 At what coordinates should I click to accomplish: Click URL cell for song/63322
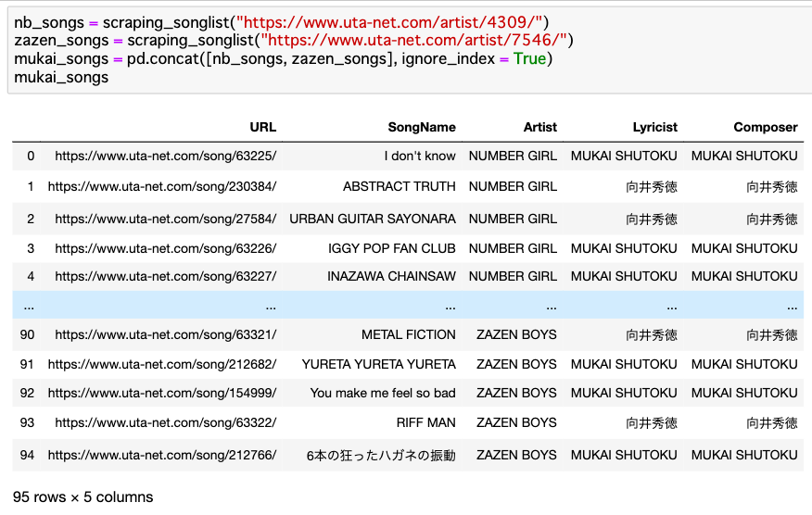coord(166,423)
